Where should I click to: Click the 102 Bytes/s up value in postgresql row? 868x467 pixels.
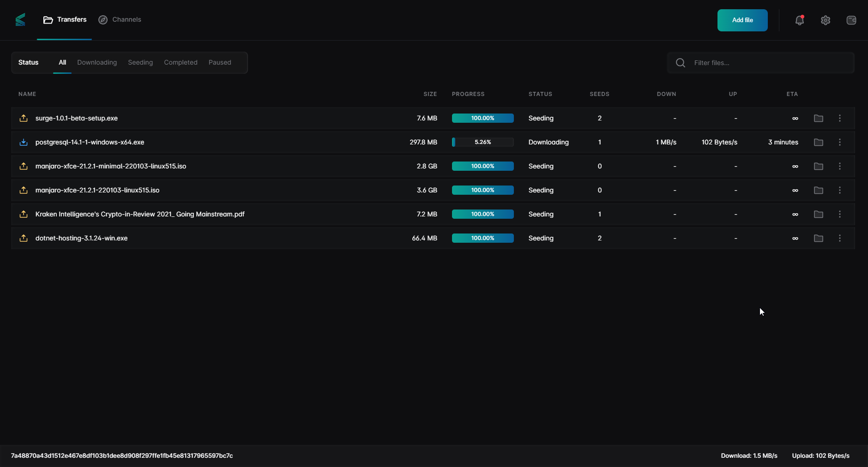(719, 142)
